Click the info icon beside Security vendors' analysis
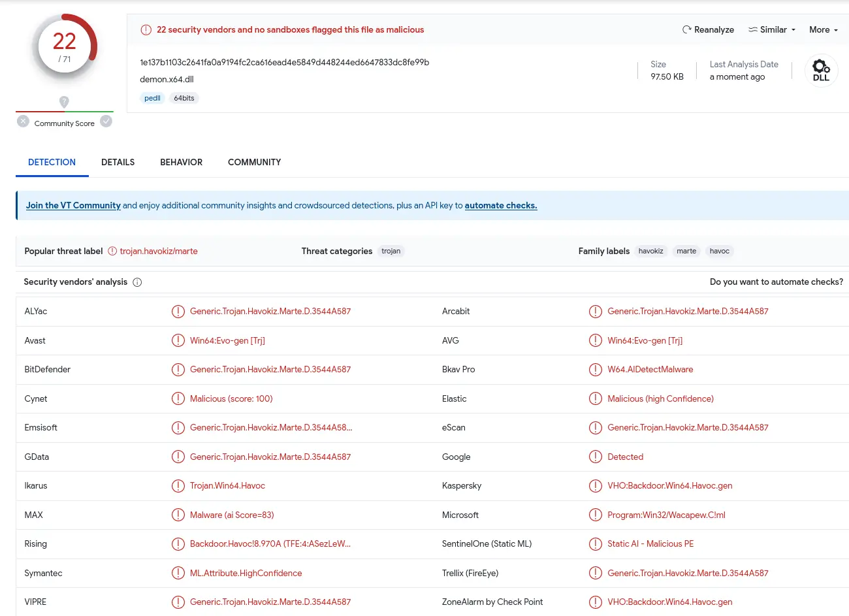The image size is (849, 616). [x=137, y=282]
